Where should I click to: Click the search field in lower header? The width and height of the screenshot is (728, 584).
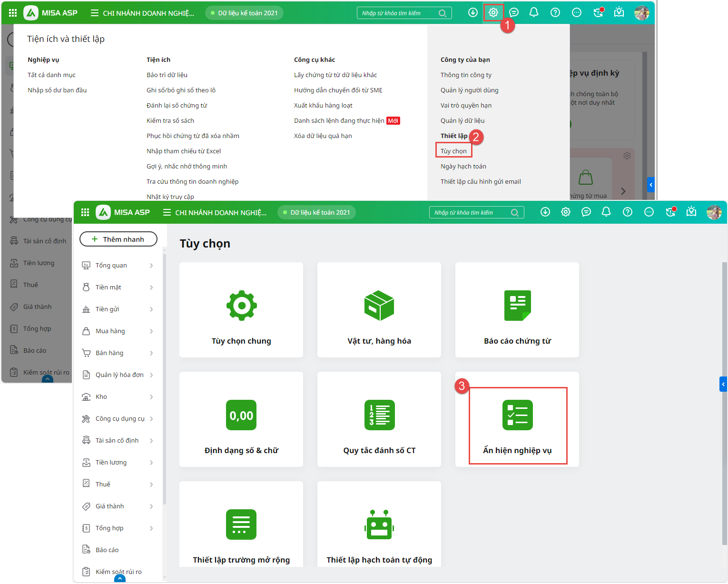coord(471,212)
